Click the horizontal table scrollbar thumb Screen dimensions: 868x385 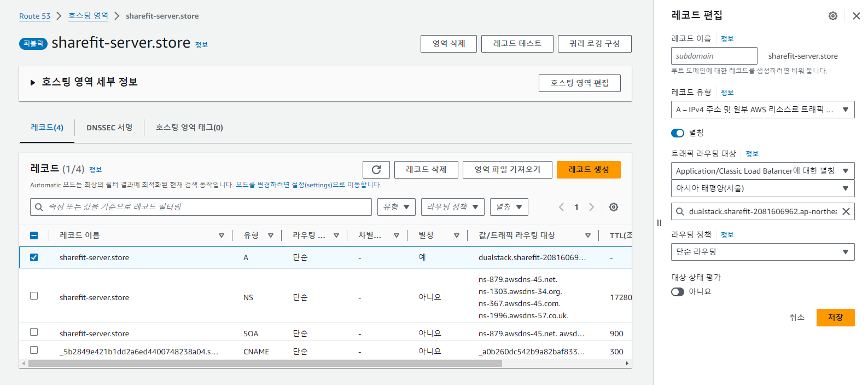pyautogui.click(x=265, y=364)
